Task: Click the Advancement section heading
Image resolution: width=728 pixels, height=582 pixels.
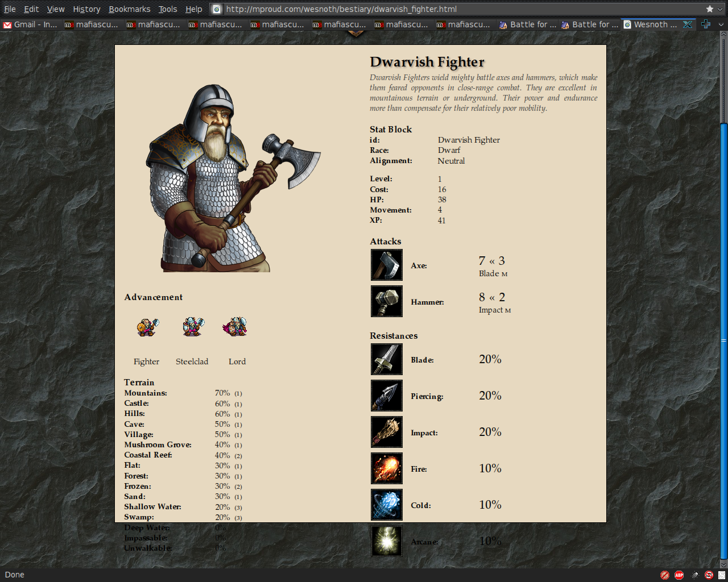Action: pos(154,297)
